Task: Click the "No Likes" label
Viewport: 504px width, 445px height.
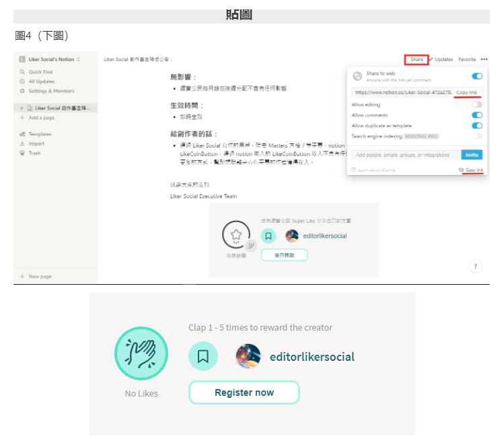Action: pos(141,394)
